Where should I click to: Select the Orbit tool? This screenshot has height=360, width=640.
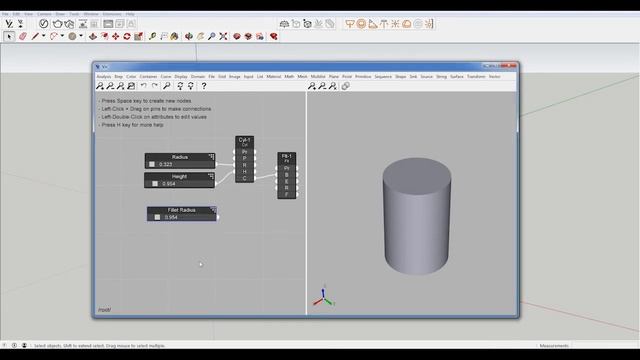(189, 37)
